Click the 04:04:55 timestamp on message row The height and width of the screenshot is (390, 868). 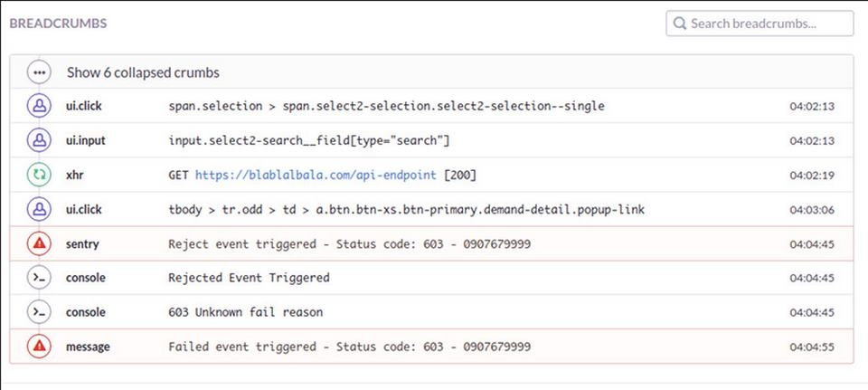[812, 347]
